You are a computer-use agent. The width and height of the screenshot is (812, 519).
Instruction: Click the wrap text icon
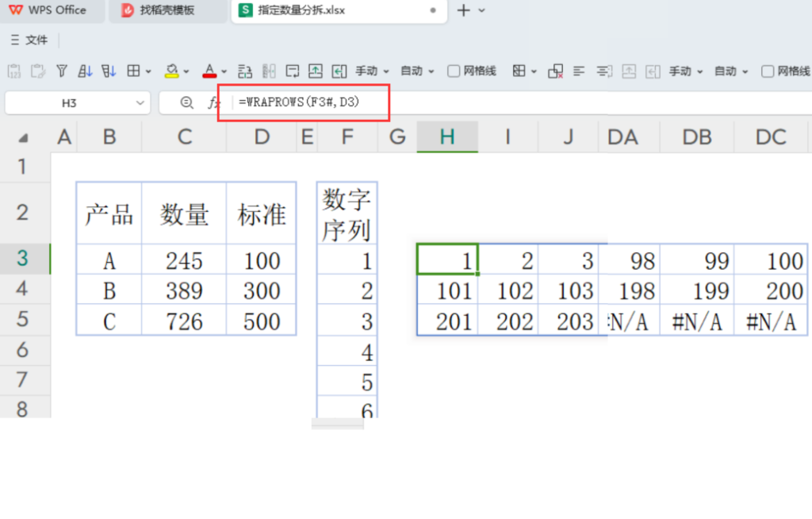pyautogui.click(x=292, y=71)
